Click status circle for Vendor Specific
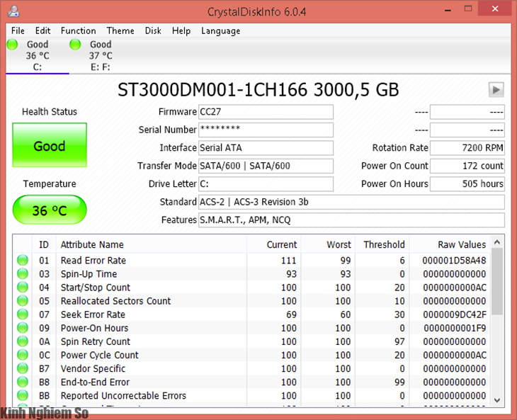517x420 pixels. click(23, 368)
